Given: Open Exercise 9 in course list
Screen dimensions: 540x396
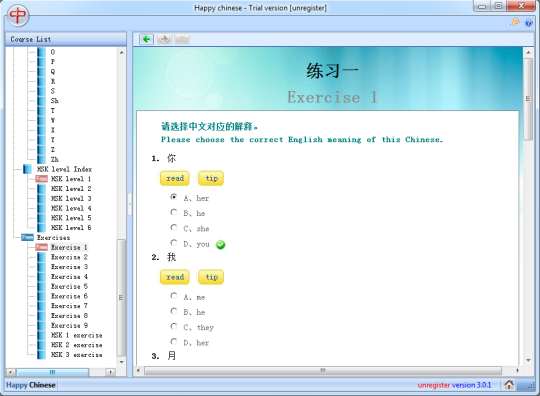Looking at the screenshot, I should coord(69,325).
